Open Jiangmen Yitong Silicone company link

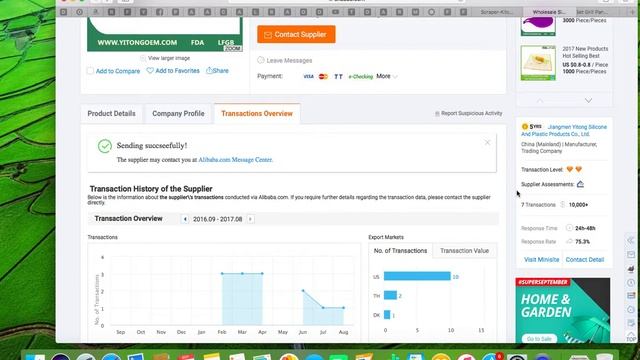pyautogui.click(x=564, y=130)
